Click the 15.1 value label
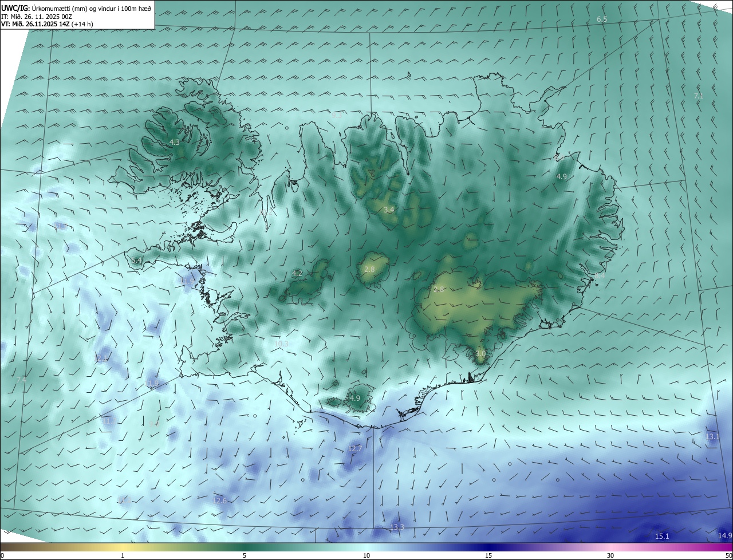Viewport: 733px width, 560px height. click(x=662, y=536)
